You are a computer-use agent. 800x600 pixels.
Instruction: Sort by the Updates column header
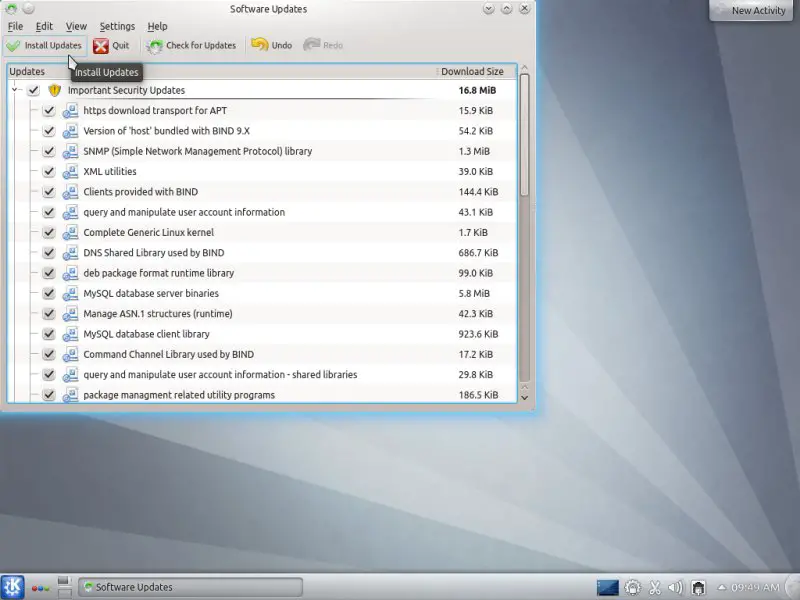[x=222, y=71]
